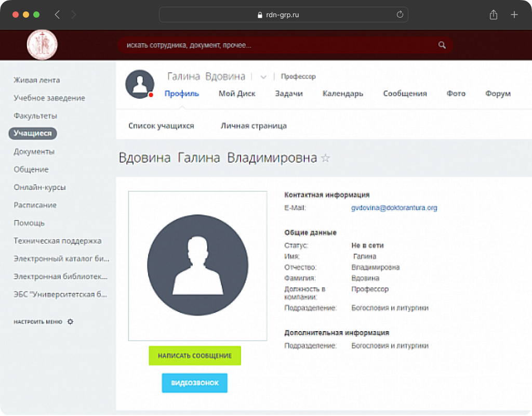Click the gvdovina@doktorantura.org email link
Screen dimensions: 532x416
coord(394,208)
